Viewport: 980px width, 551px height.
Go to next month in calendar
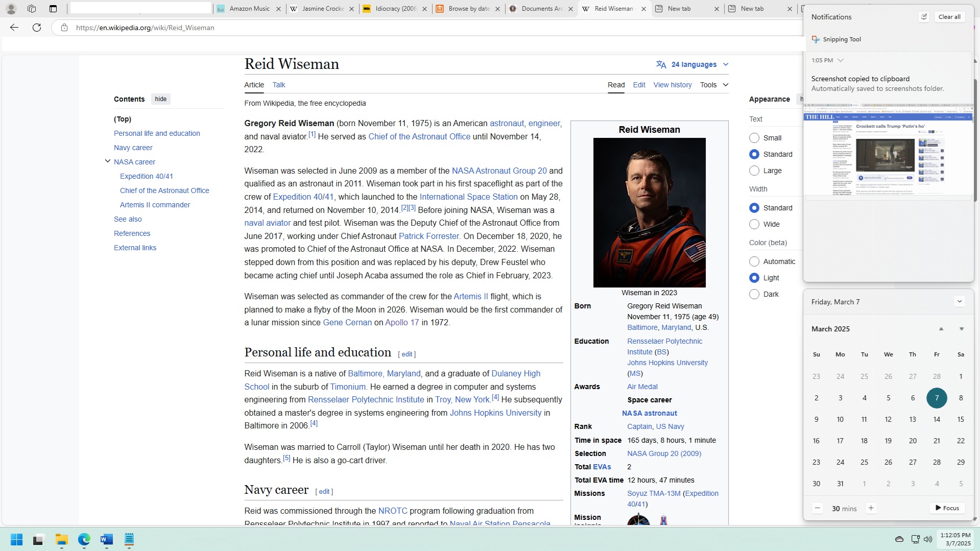coord(961,329)
